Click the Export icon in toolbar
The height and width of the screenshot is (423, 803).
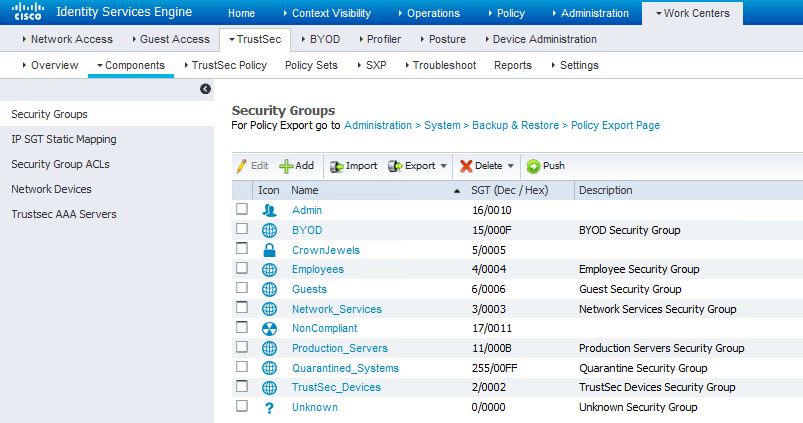tap(395, 166)
